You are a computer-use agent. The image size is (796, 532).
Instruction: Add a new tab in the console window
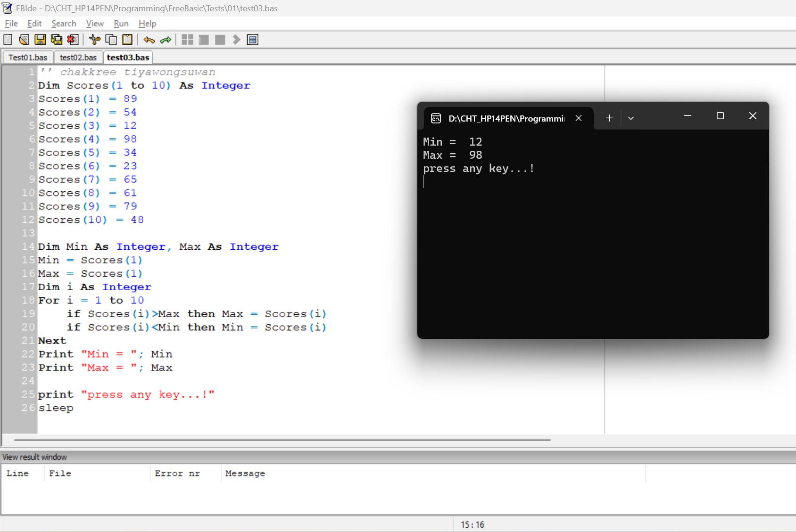coord(609,118)
